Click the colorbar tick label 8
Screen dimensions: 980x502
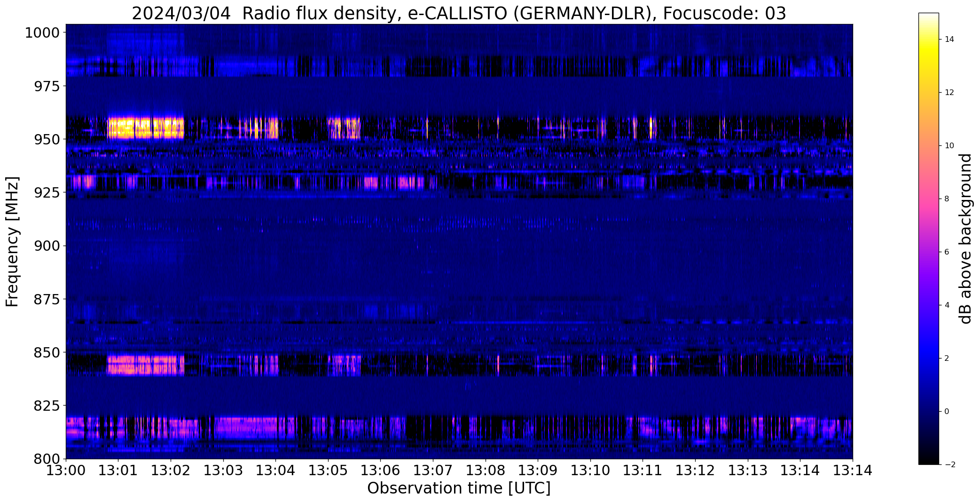tap(947, 199)
